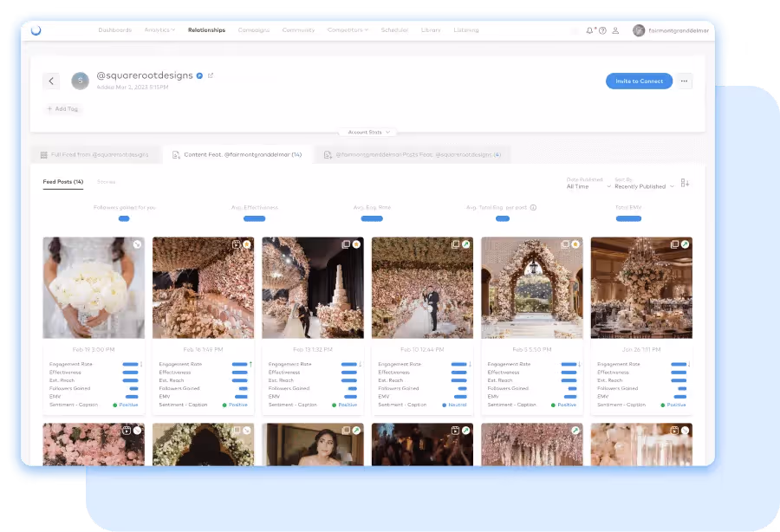Open the bridal bouquet post thumbnail
780x532 pixels.
94,288
